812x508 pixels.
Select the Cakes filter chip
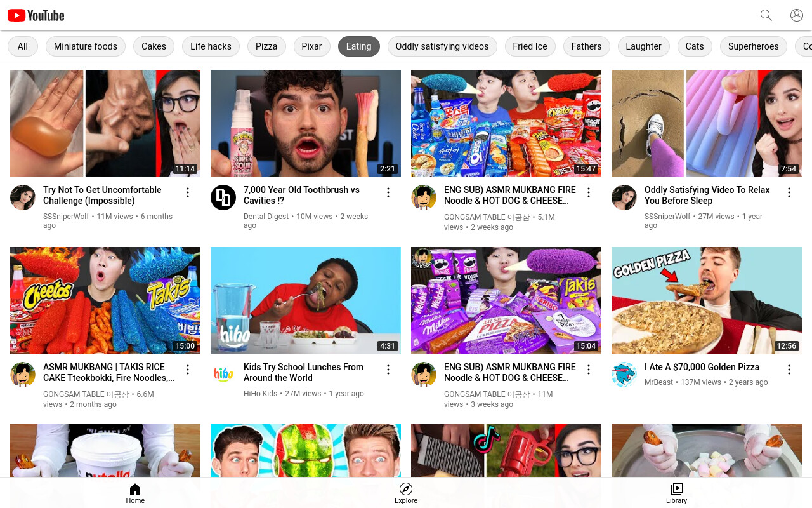pyautogui.click(x=154, y=46)
